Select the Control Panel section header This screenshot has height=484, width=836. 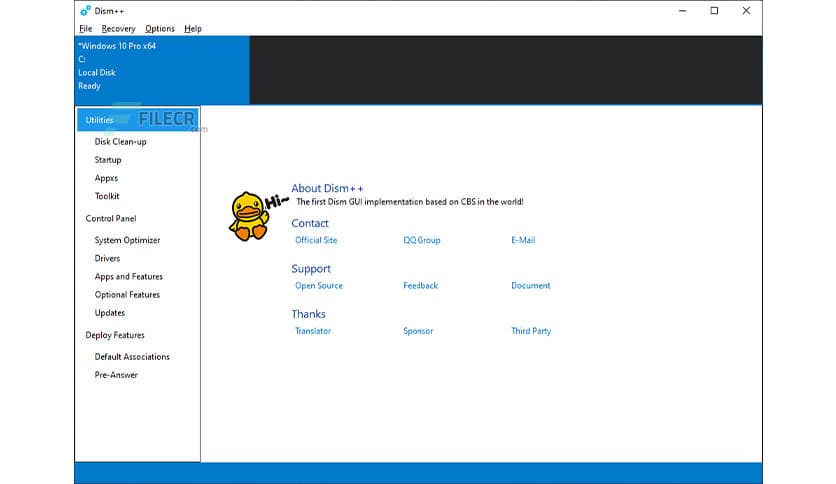tap(111, 219)
